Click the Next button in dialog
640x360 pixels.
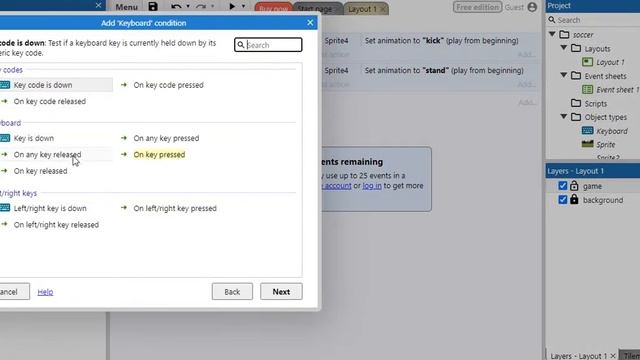click(281, 291)
